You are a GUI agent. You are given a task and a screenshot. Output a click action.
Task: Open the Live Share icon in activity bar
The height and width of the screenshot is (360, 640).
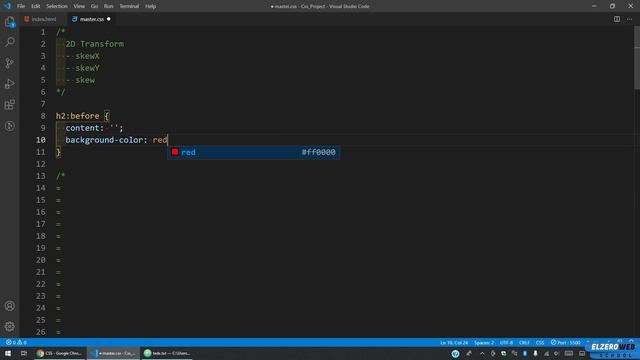click(x=10, y=126)
